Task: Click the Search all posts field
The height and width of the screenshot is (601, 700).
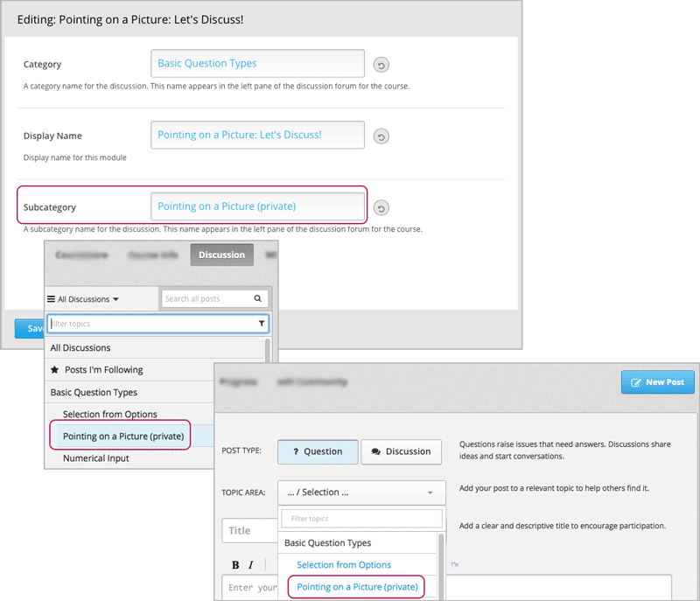Action: click(206, 298)
